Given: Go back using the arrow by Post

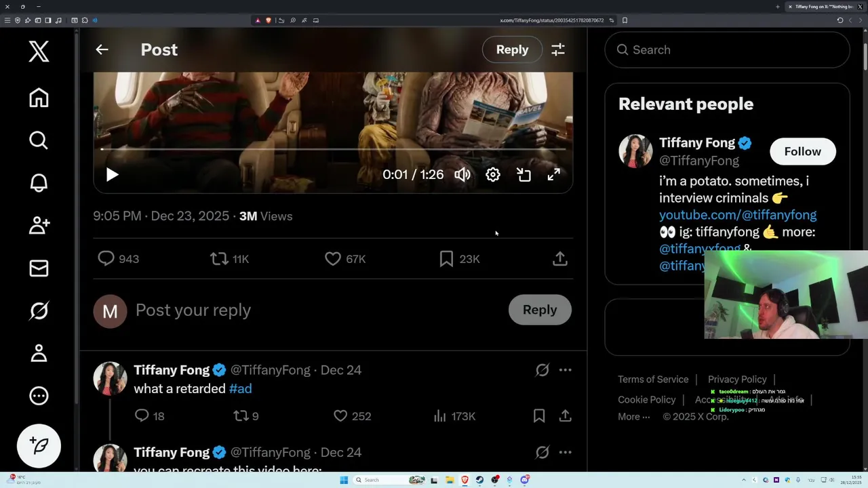Looking at the screenshot, I should [102, 49].
